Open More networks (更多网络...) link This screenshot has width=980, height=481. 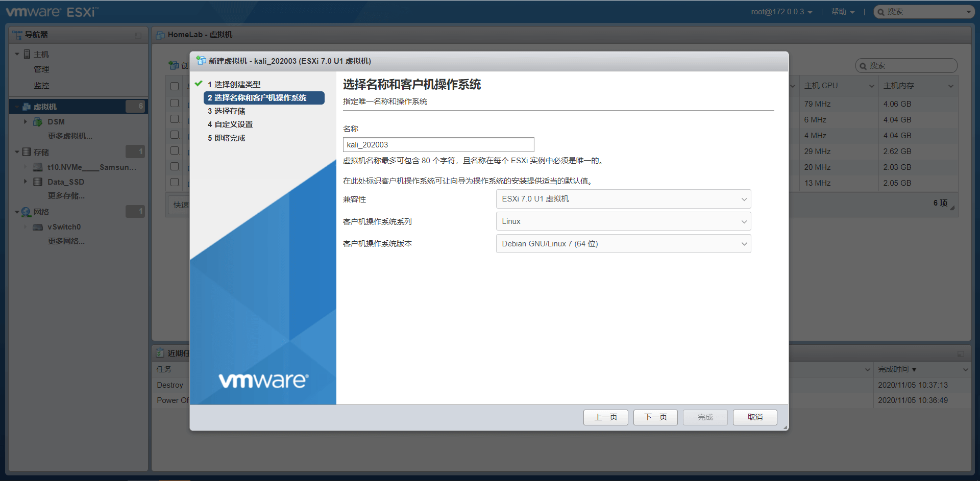coord(66,241)
